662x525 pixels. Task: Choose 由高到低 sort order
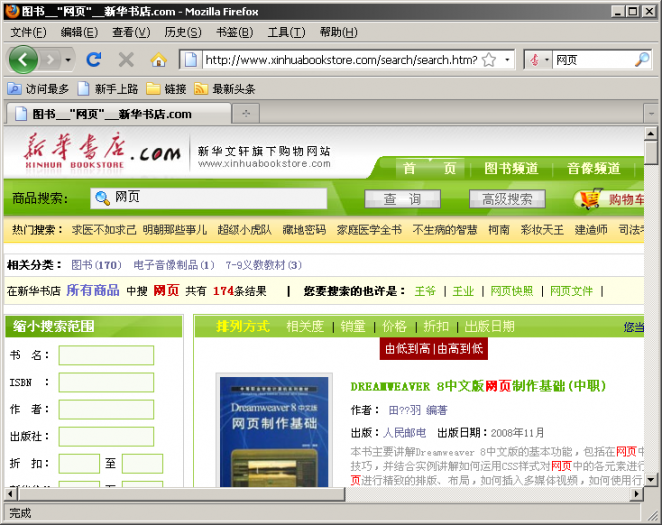point(460,349)
